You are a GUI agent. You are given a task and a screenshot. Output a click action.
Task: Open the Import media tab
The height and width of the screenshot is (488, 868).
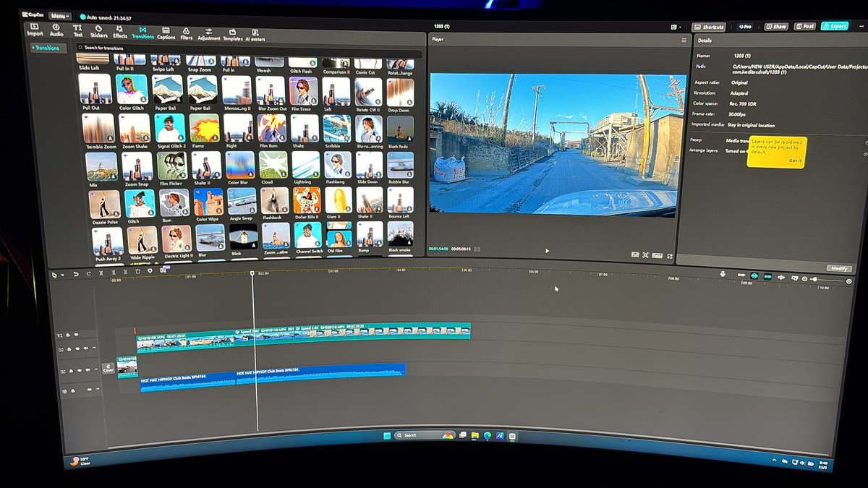click(x=35, y=30)
